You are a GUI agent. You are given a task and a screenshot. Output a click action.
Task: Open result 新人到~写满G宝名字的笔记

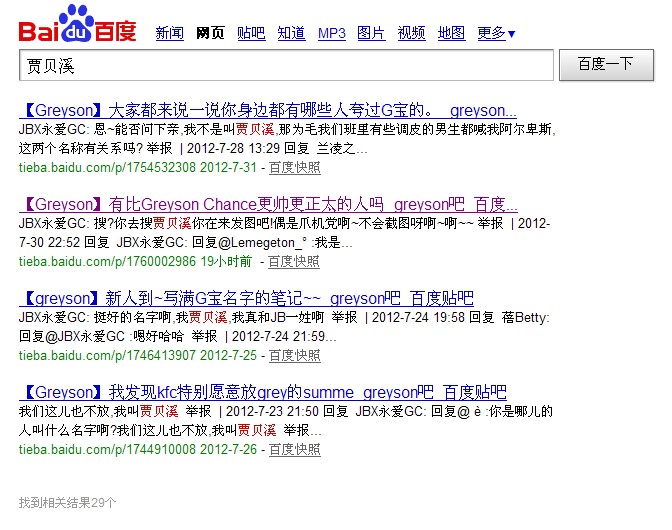pos(246,298)
